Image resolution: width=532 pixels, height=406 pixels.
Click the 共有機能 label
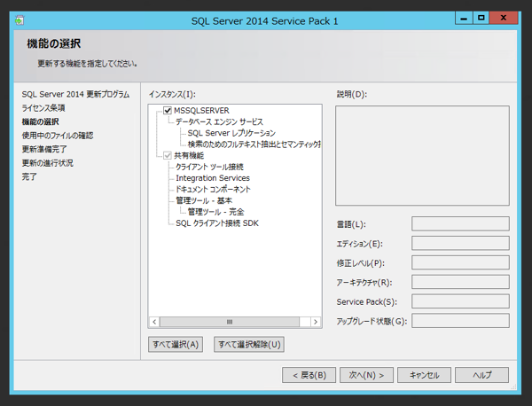[x=189, y=155]
